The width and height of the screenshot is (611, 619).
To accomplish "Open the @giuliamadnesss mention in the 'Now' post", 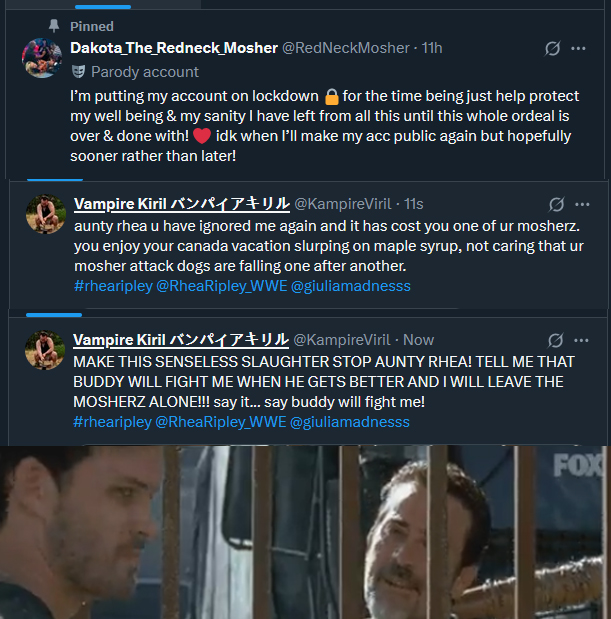I will click(x=350, y=422).
